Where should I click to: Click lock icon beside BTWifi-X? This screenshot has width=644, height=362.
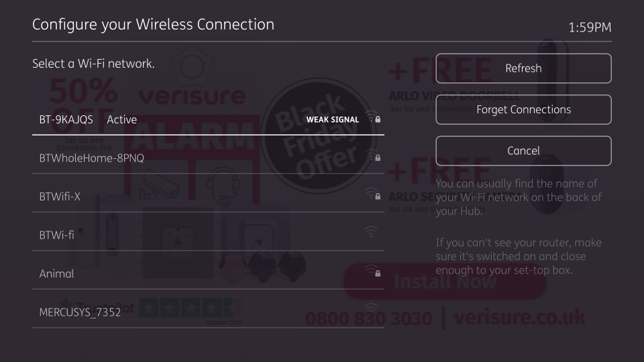coord(378,197)
